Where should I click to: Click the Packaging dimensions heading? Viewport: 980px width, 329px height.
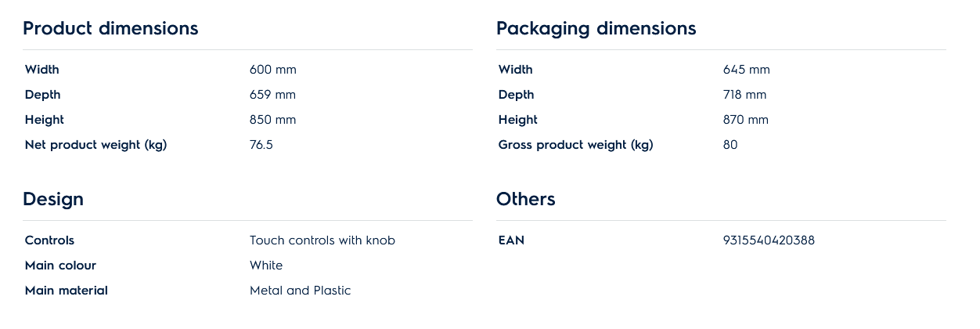tap(596, 29)
